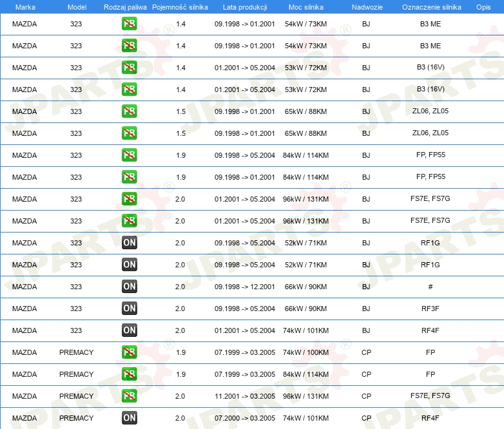Select 'CP' body cell in the FS7E, FS7G row
Image resolution: width=504 pixels, height=429 pixels.
tap(366, 396)
